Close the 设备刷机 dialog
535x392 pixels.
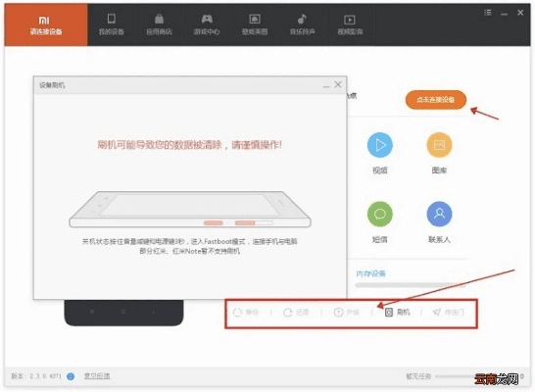tap(338, 84)
